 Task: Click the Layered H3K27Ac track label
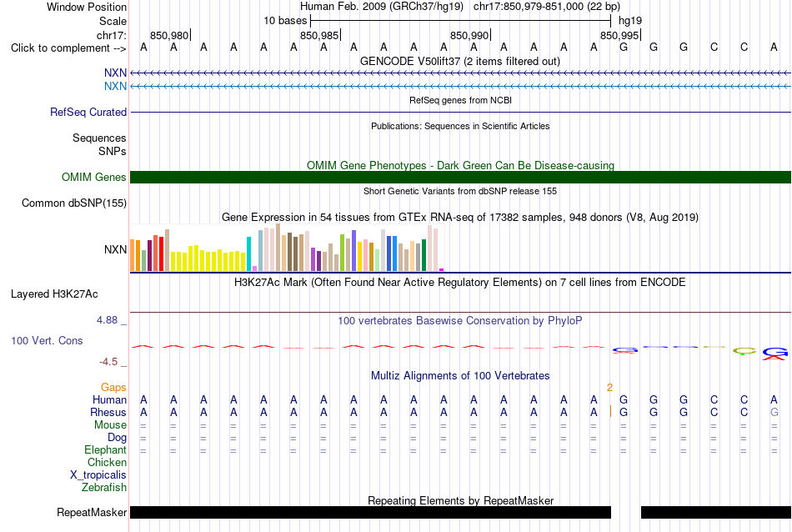(x=54, y=294)
